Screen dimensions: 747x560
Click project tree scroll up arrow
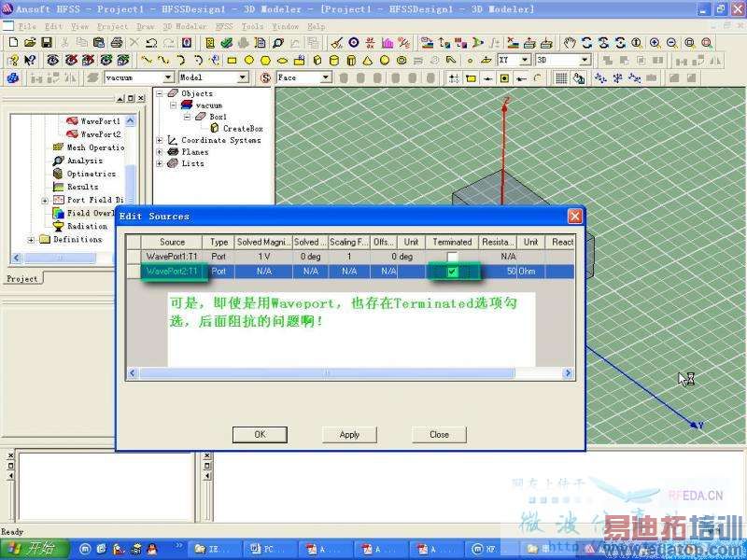click(131, 121)
